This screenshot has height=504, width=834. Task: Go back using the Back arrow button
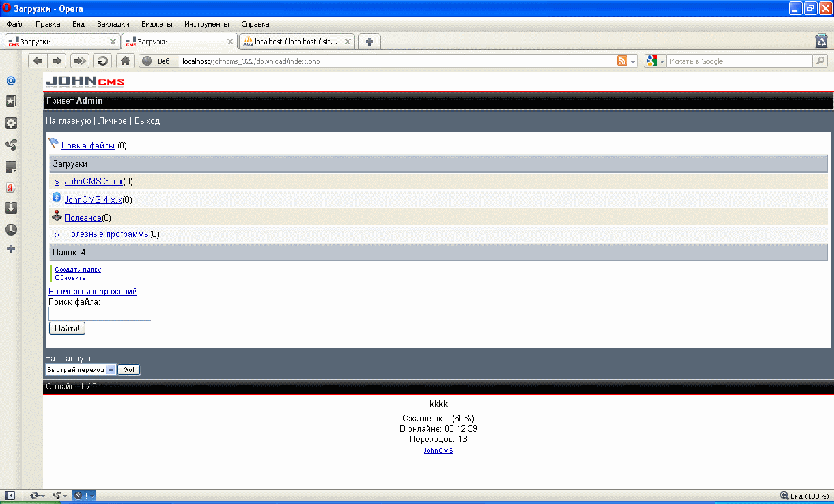click(x=37, y=61)
